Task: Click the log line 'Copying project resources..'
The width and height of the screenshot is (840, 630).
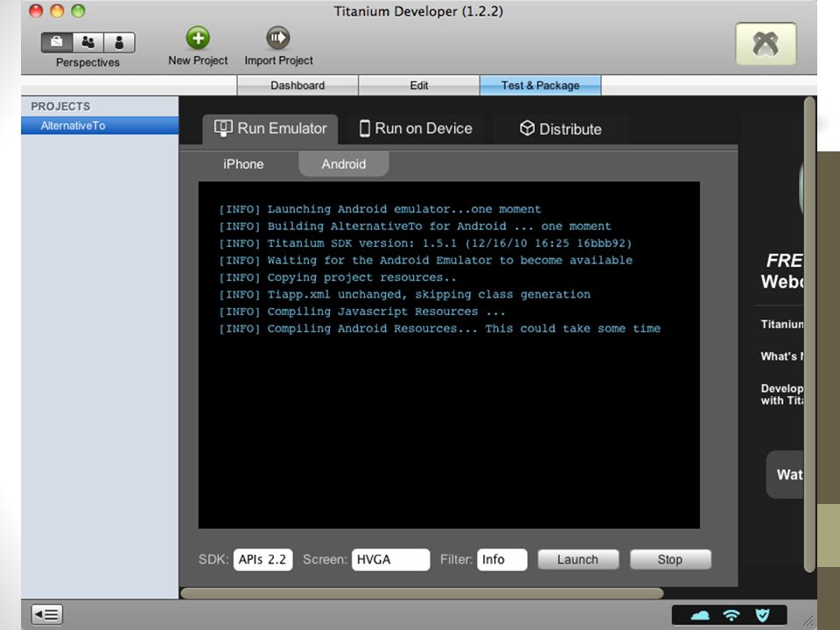Action: tap(338, 277)
